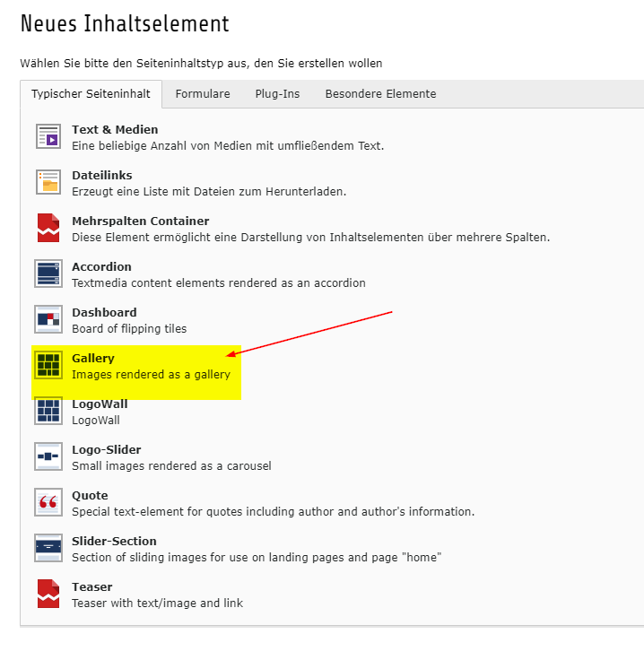Screen dimensions: 644x660
Task: Select the Gallery grid icon
Action: click(48, 365)
